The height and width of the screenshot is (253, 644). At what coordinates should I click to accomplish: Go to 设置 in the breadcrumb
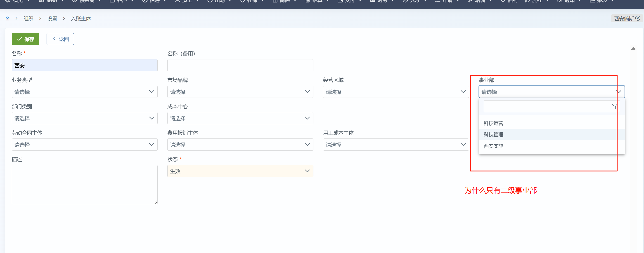(x=52, y=19)
